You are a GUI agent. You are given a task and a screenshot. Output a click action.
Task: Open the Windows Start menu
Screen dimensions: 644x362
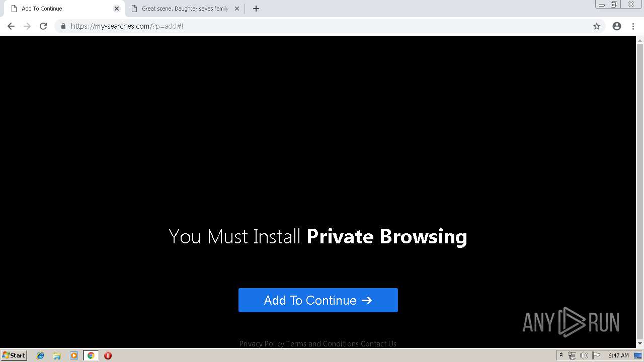coord(14,355)
